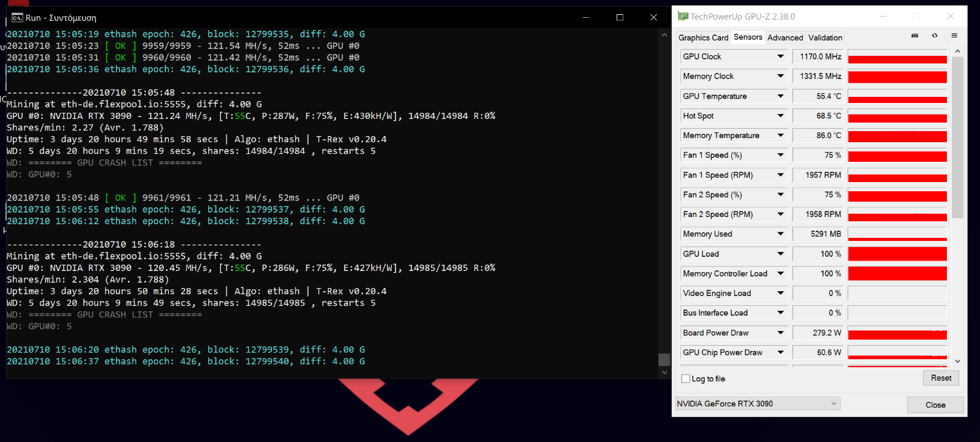
Task: Open the GPU Clock sensor dropdown
Action: tap(780, 56)
